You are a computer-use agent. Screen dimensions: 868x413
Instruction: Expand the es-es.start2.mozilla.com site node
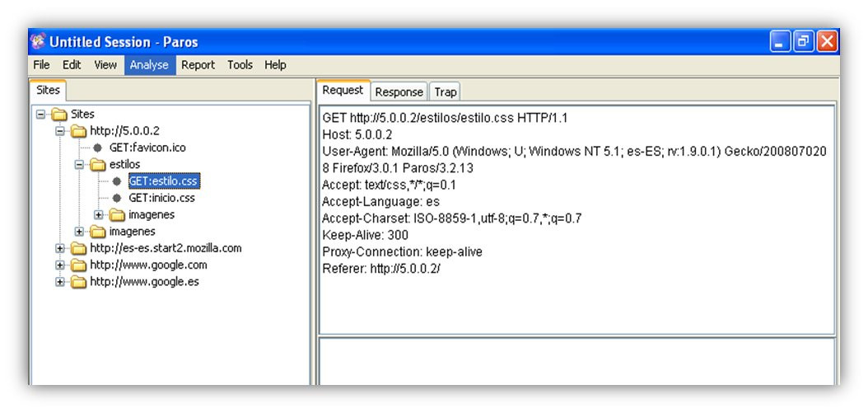(60, 248)
